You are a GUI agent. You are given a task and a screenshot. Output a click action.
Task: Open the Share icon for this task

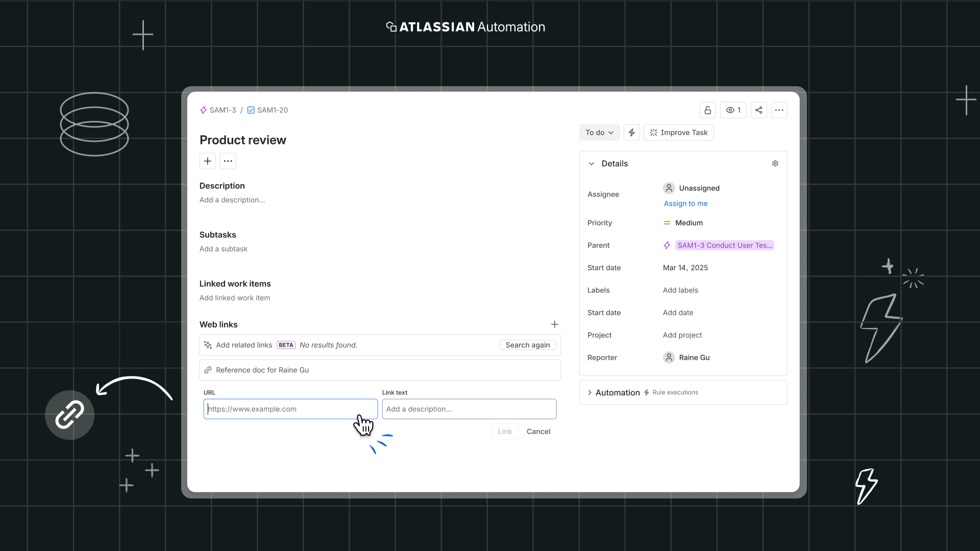(758, 110)
